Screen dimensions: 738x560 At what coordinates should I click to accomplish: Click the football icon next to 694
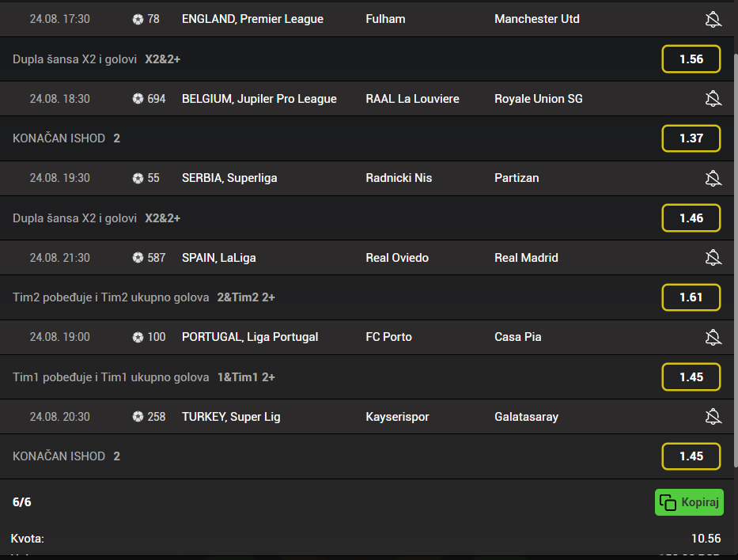(138, 99)
